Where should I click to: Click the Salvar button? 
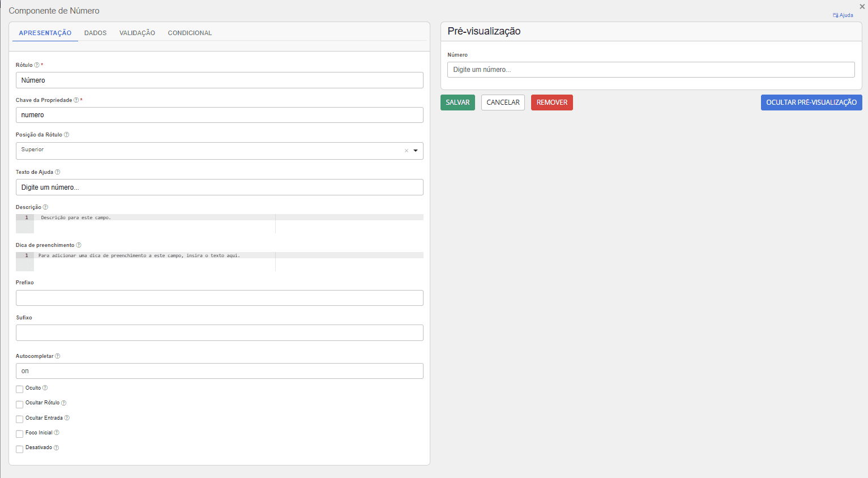457,103
